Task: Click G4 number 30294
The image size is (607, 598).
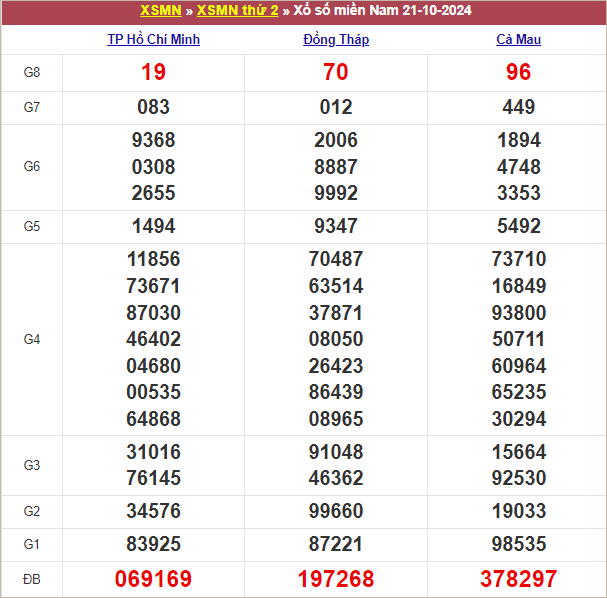Action: [x=519, y=419]
